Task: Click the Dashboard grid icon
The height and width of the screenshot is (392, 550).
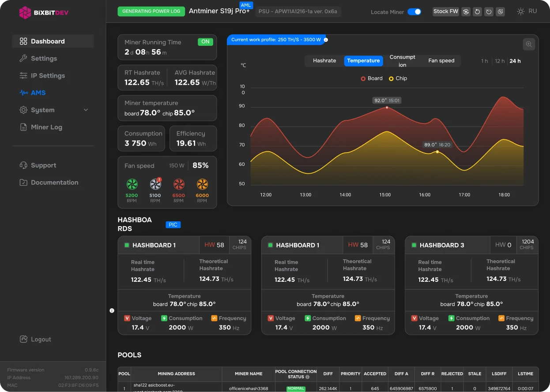Action: pyautogui.click(x=23, y=41)
